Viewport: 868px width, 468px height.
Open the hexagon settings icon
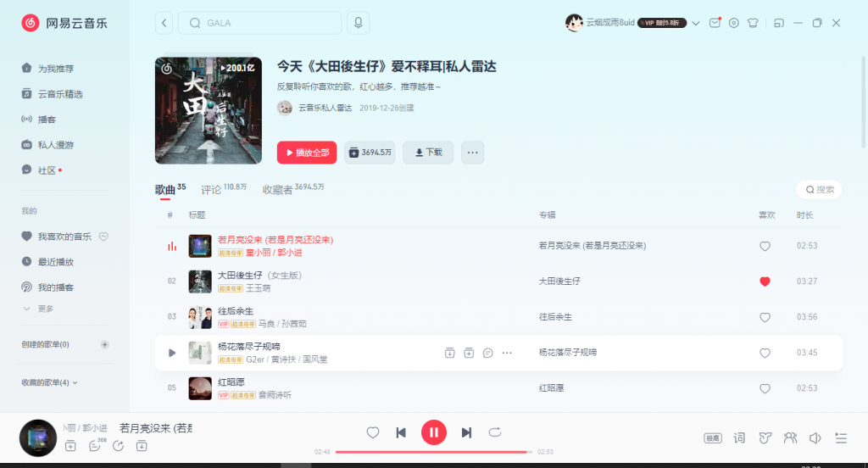click(733, 23)
